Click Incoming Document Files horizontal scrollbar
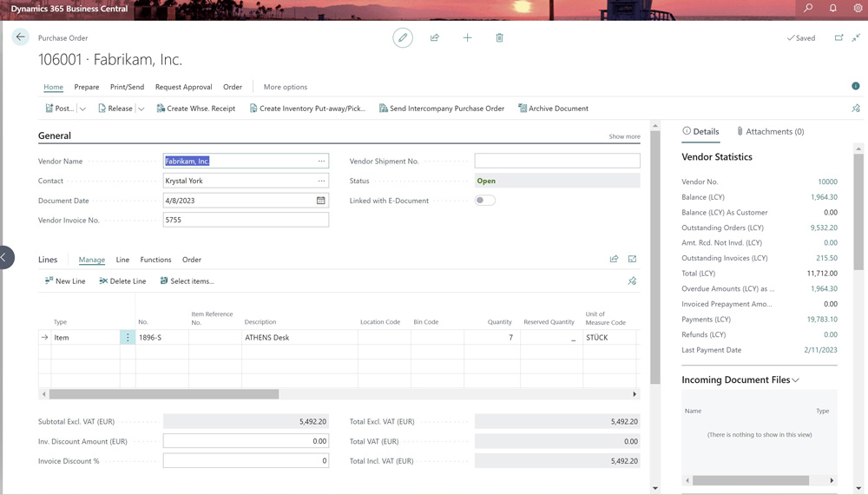Screen dimensions: 868x495 point(751,480)
